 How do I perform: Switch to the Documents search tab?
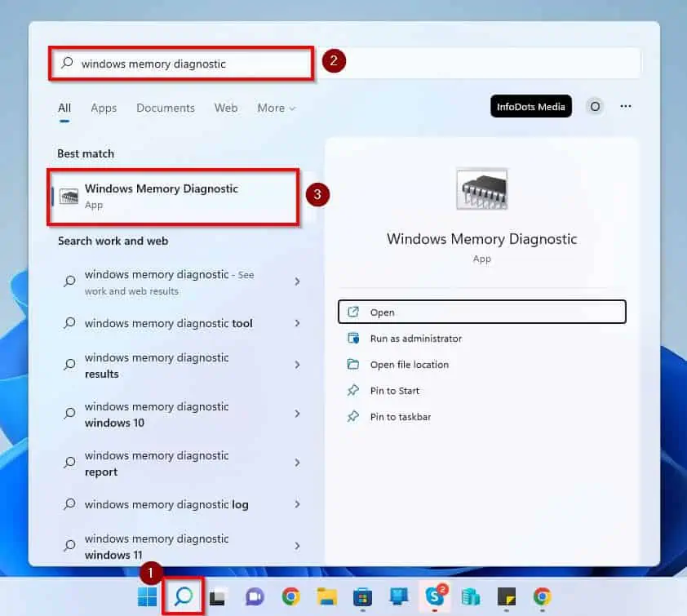click(x=166, y=108)
